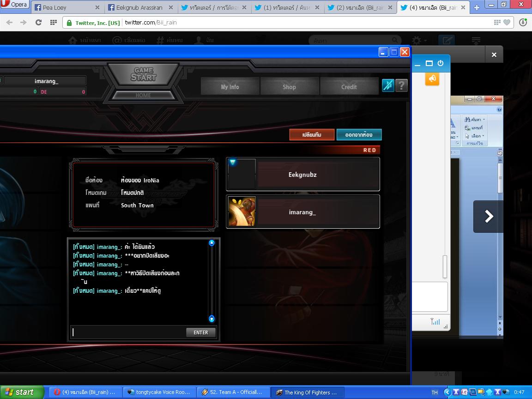Image resolution: width=532 pixels, height=399 pixels.
Task: Click the Opera downloads icon
Action: click(523, 22)
